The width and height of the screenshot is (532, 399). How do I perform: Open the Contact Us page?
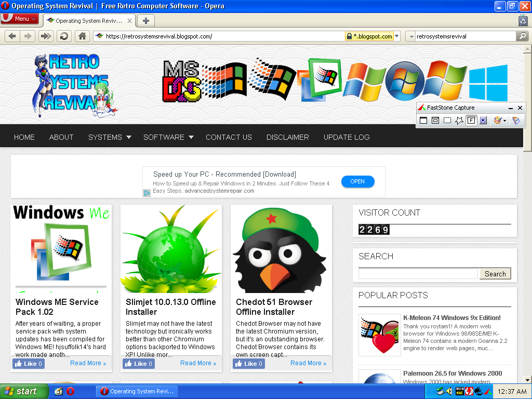229,137
